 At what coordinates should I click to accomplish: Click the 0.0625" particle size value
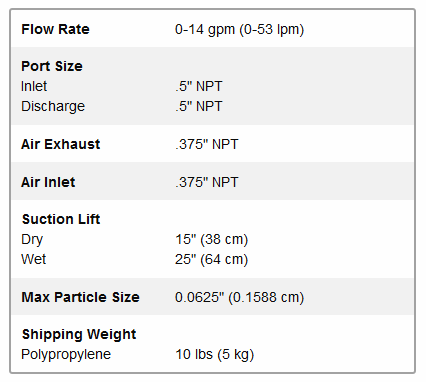239,298
